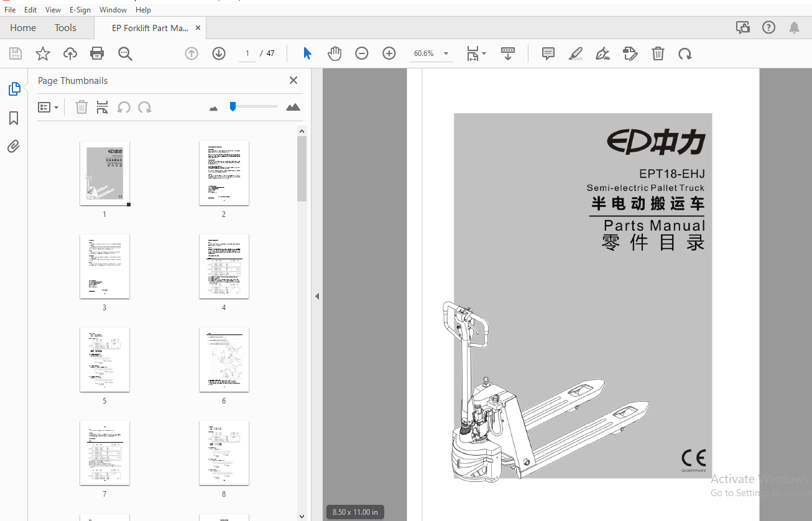This screenshot has height=521, width=812.
Task: Click the insert page break panel icon
Action: point(103,107)
